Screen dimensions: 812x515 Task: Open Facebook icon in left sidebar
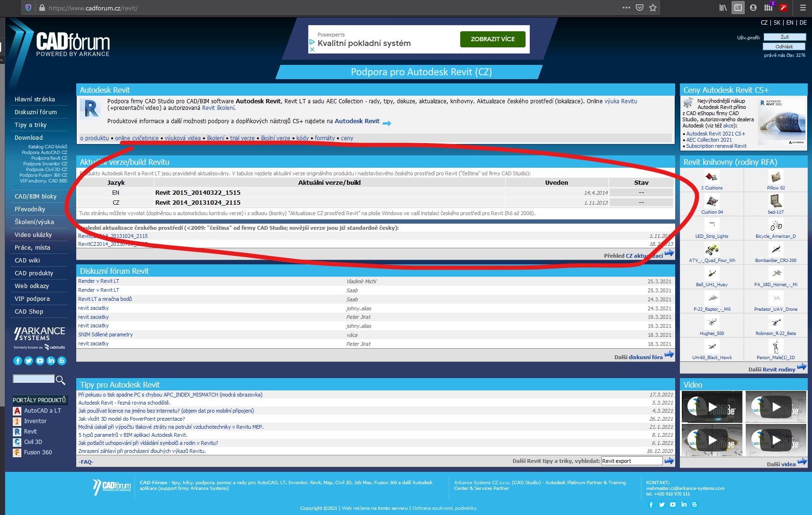coord(18,361)
